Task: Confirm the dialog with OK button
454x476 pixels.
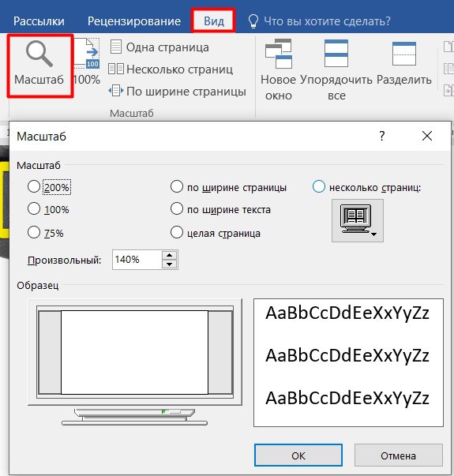Action: point(298,455)
